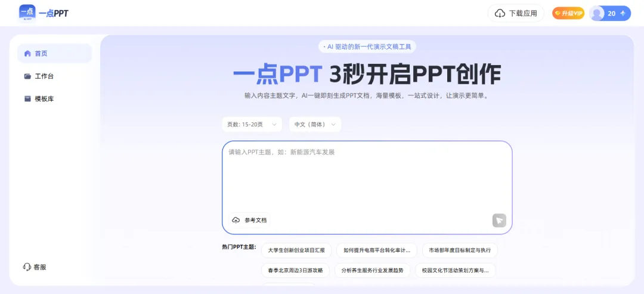Open 客服 customer support
Screen dimensions: 644x294
pos(35,267)
